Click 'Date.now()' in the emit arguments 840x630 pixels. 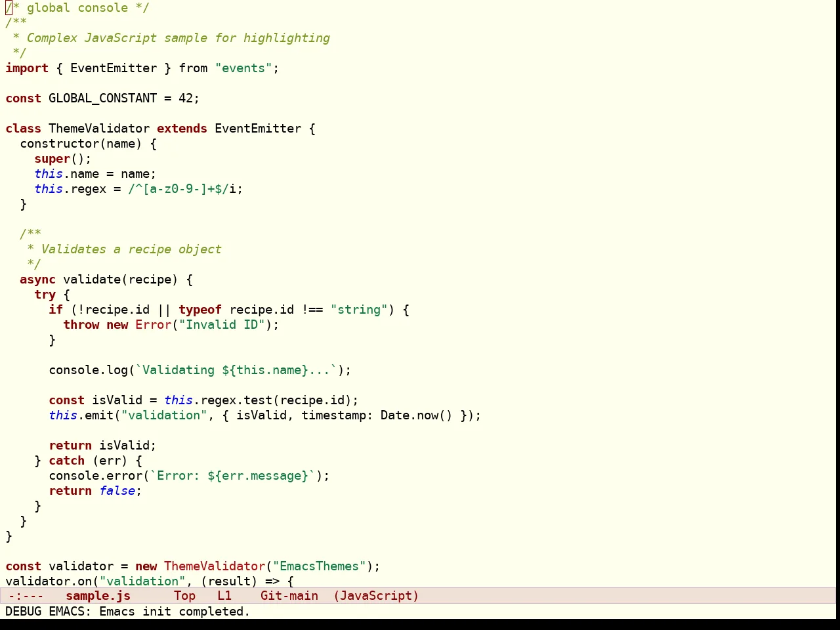pos(417,415)
